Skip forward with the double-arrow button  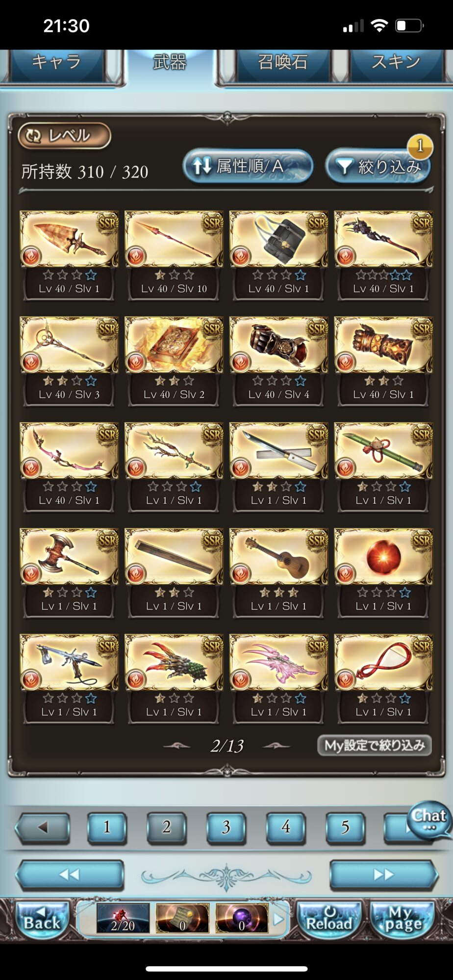(x=383, y=875)
